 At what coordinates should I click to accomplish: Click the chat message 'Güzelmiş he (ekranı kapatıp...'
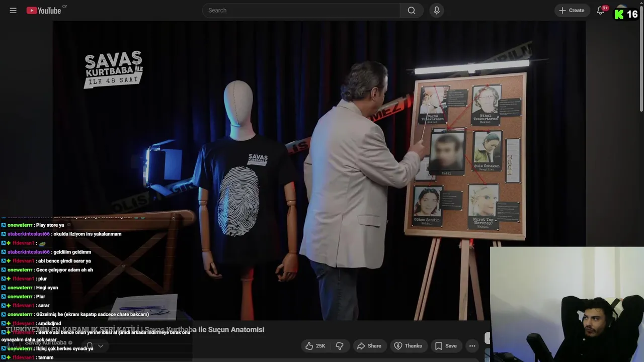[x=93, y=315]
